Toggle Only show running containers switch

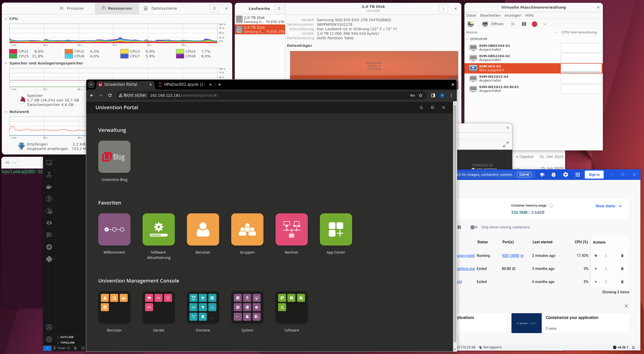pos(473,227)
